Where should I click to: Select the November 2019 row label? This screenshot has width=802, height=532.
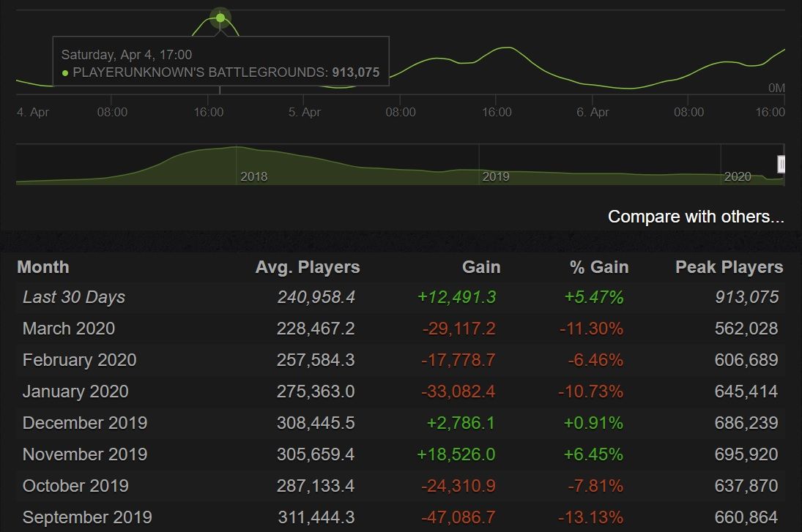pos(85,454)
